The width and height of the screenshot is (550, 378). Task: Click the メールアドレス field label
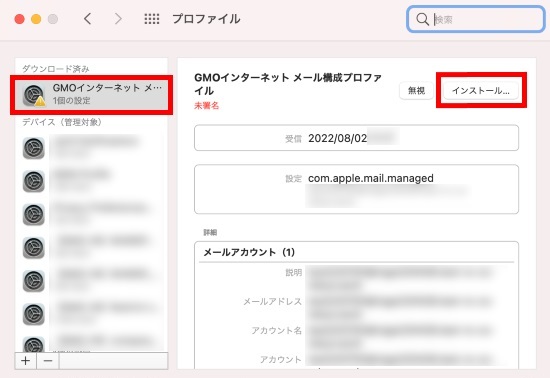point(273,302)
